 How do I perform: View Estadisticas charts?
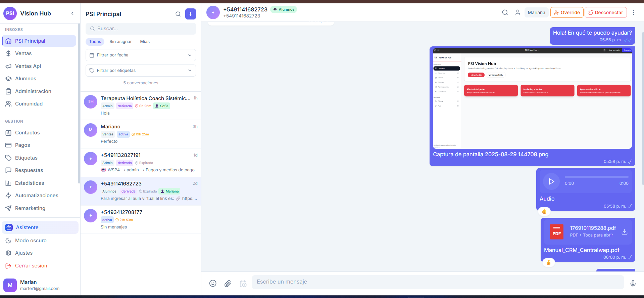pyautogui.click(x=39, y=183)
